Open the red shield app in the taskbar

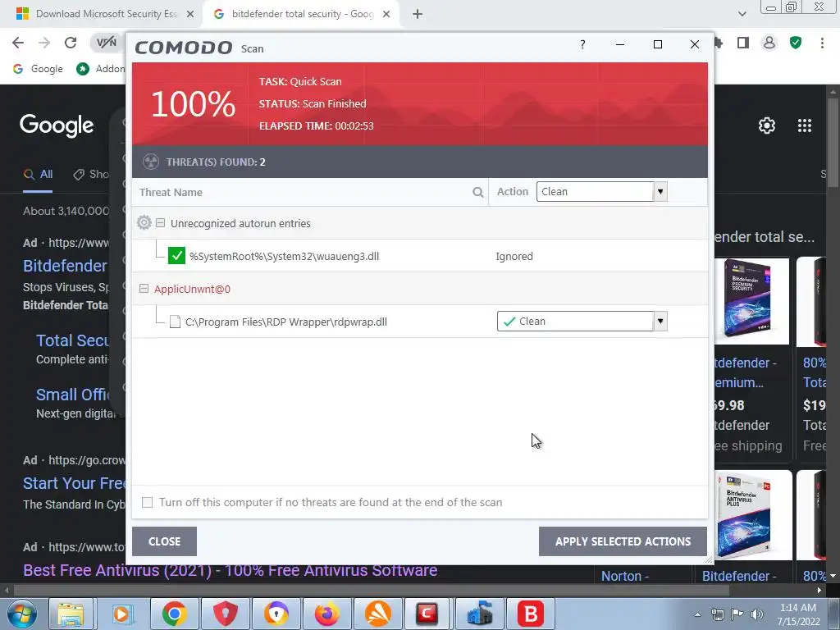pyautogui.click(x=225, y=614)
